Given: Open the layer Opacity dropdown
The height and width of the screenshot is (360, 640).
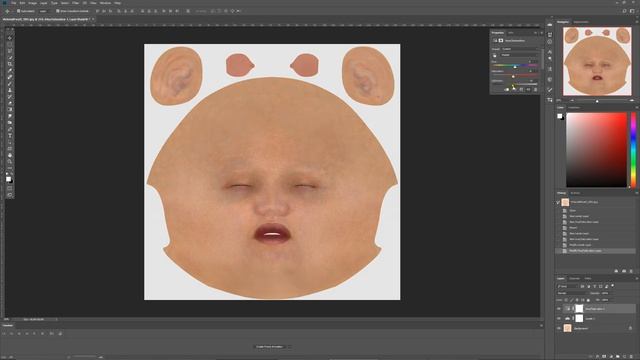Looking at the screenshot, I should pyautogui.click(x=606, y=293).
